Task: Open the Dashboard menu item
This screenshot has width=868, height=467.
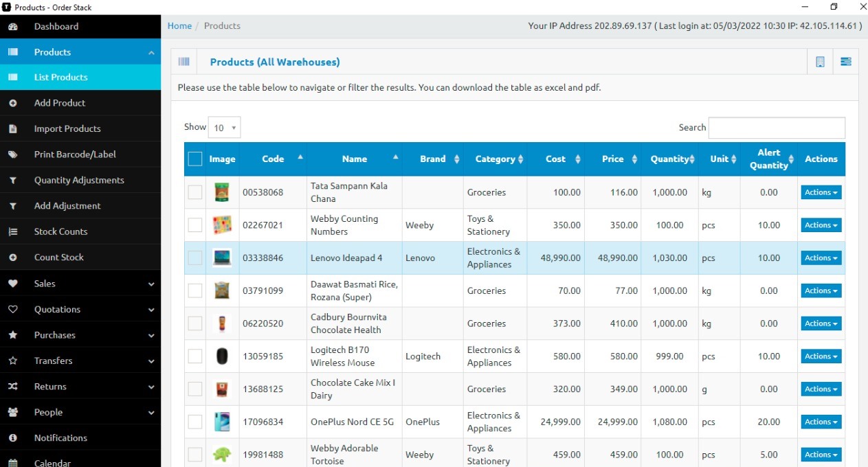Action: (80, 27)
